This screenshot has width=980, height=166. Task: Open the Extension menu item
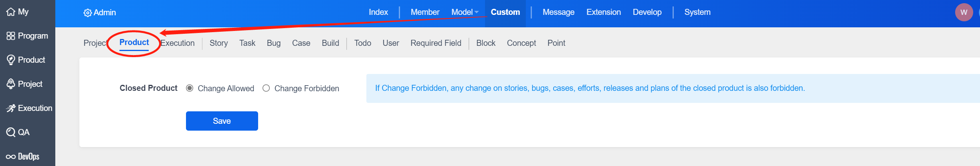click(x=603, y=12)
